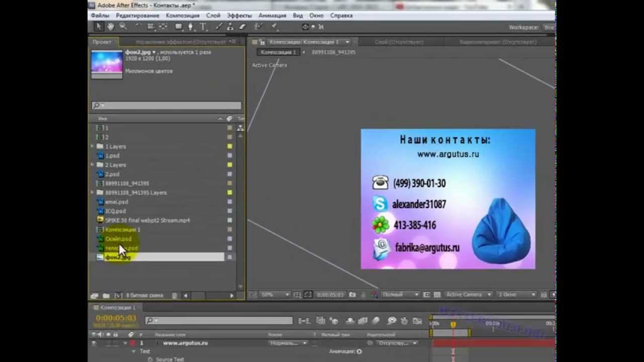This screenshot has height=362, width=644.
Task: Create a new composition from Project panel
Action: 118,296
